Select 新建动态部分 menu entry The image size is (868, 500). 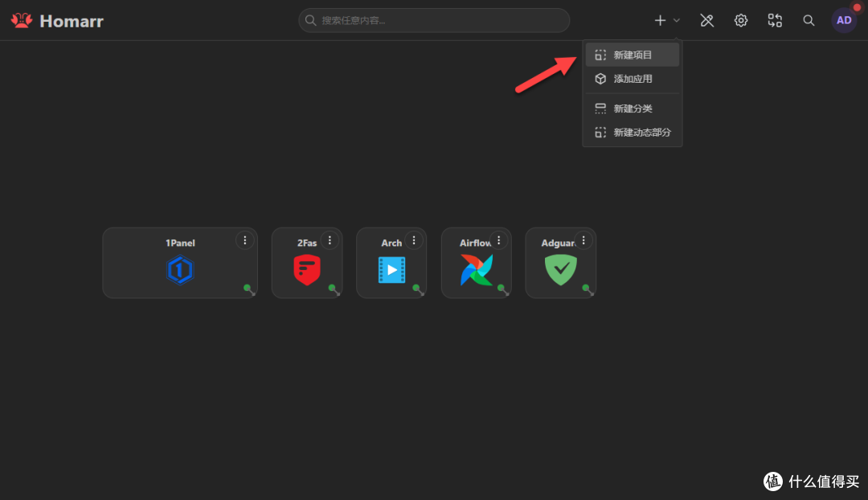tap(633, 133)
